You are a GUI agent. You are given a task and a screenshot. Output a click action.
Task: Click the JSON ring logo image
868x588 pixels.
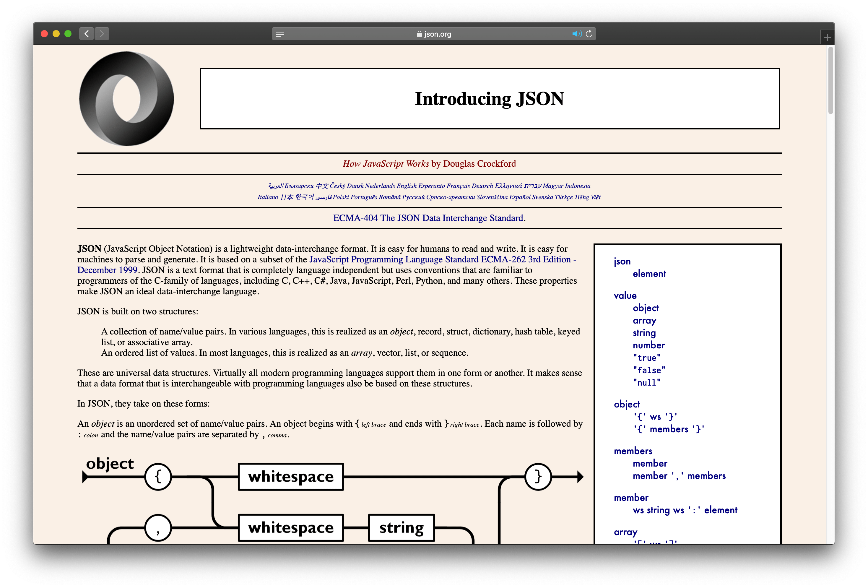[126, 99]
